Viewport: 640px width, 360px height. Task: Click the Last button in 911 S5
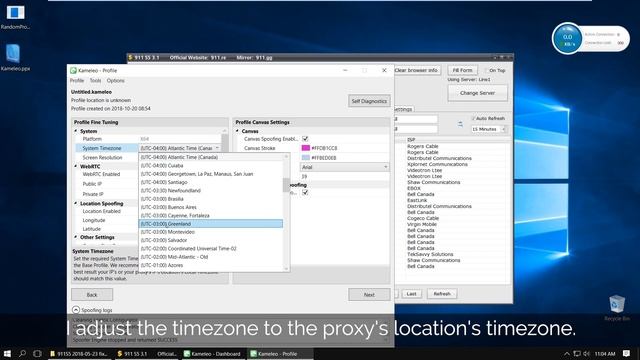click(x=411, y=294)
